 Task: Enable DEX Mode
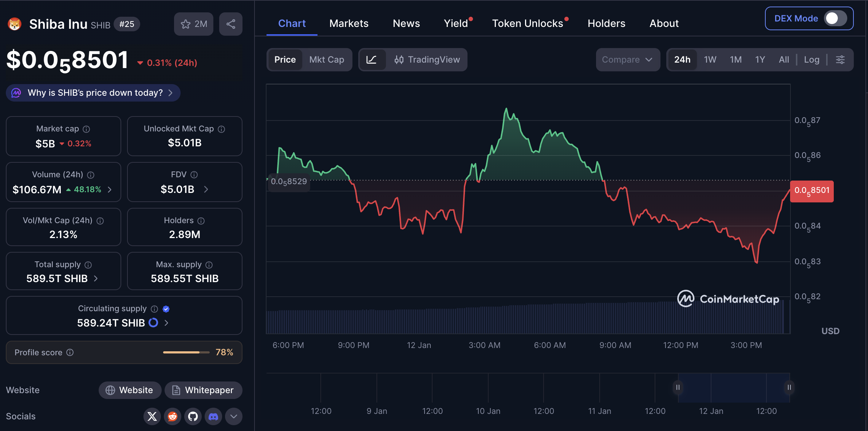[x=836, y=18]
